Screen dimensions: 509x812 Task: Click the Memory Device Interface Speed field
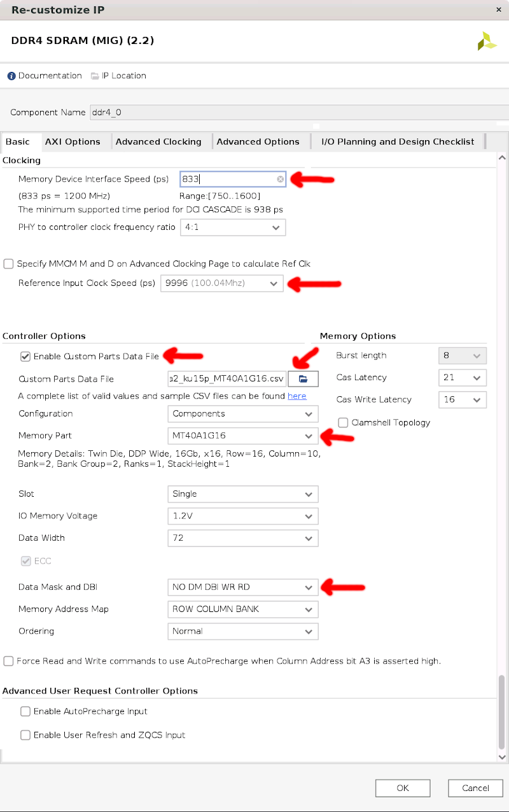point(233,180)
